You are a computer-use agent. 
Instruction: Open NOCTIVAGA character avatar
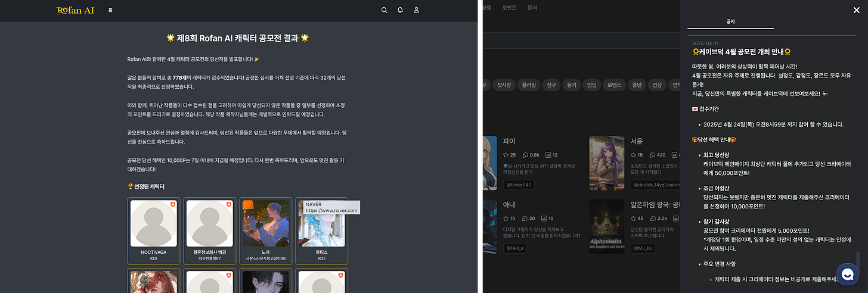pos(153,223)
